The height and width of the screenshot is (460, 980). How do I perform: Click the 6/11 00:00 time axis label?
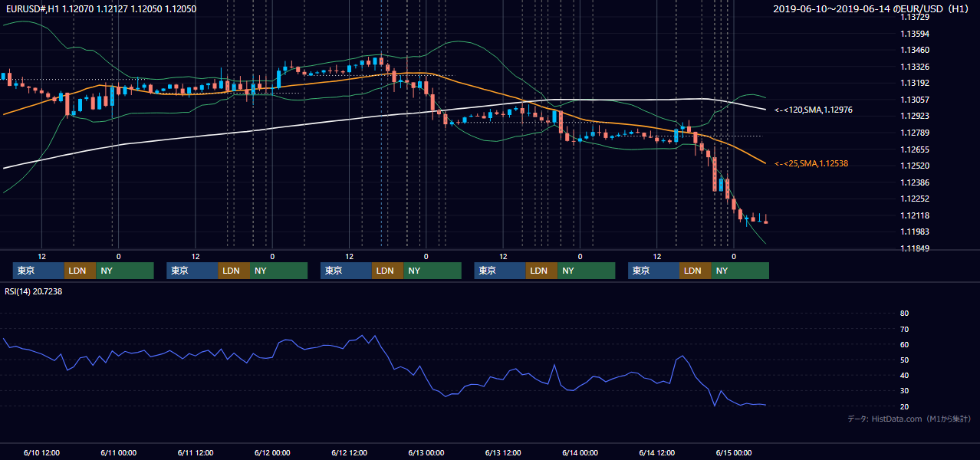(x=118, y=452)
